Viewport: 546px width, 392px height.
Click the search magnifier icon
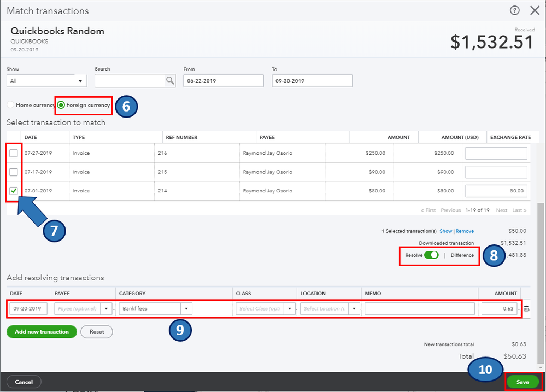(x=170, y=80)
